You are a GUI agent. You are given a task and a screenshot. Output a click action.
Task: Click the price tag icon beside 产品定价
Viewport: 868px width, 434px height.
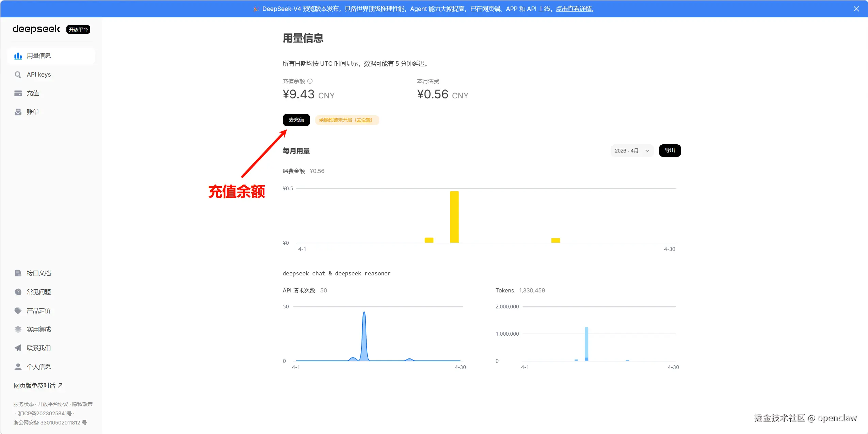click(x=18, y=310)
